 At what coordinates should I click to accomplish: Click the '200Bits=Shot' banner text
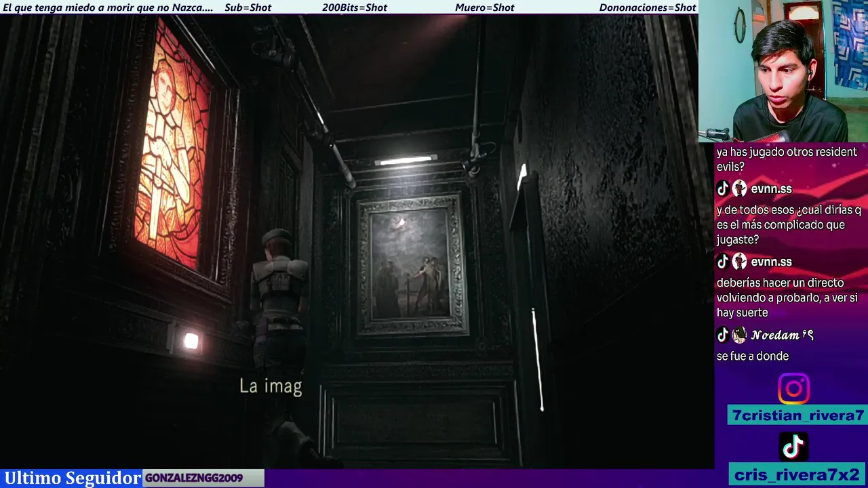355,7
